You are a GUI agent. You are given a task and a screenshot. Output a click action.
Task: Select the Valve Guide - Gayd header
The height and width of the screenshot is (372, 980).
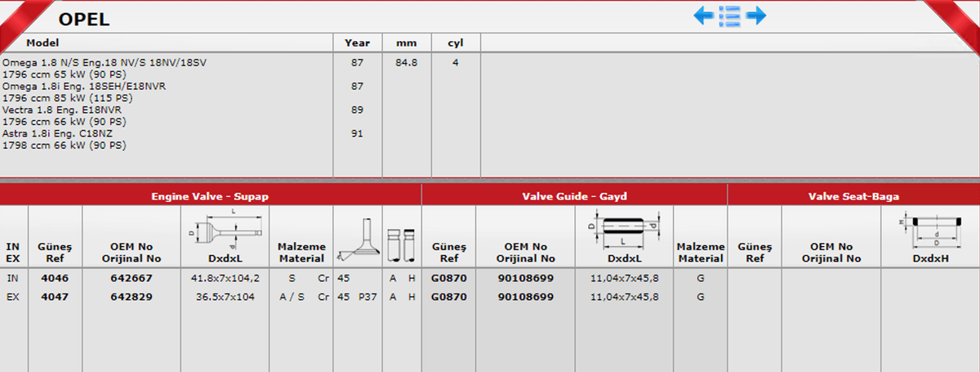click(x=574, y=197)
